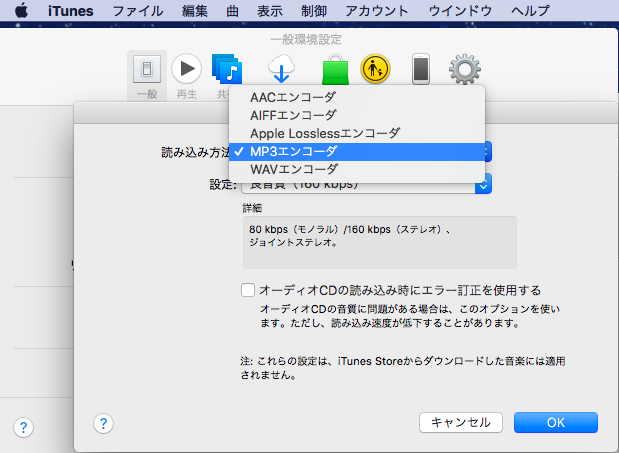Click the iTunes Store note text

pyautogui.click(x=403, y=368)
